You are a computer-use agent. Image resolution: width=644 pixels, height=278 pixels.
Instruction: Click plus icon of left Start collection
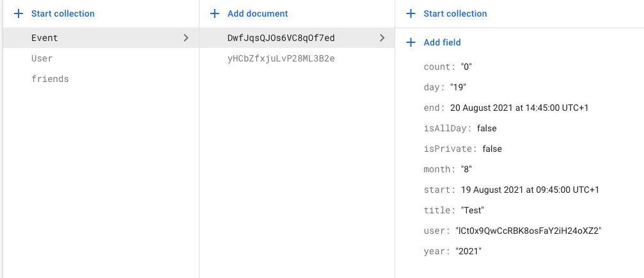point(19,13)
